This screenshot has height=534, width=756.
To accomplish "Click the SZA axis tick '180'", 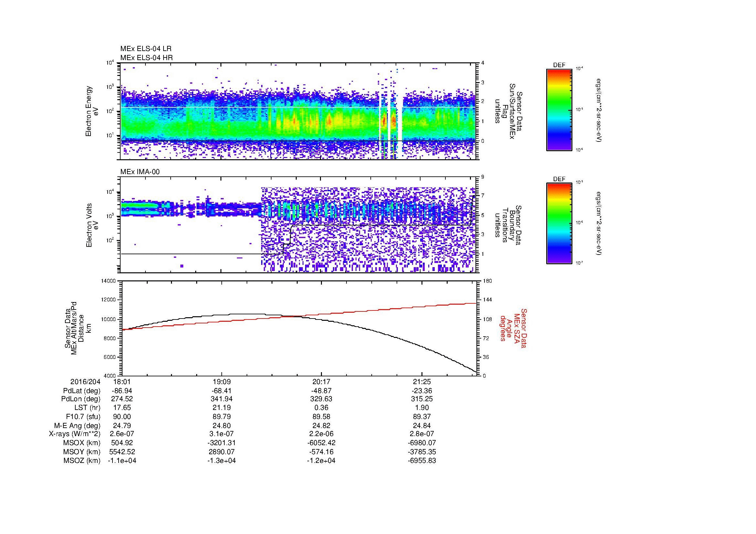I will [x=488, y=281].
